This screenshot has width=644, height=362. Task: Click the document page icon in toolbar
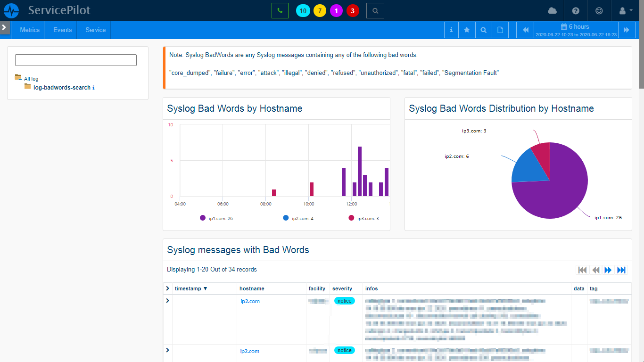coord(500,30)
